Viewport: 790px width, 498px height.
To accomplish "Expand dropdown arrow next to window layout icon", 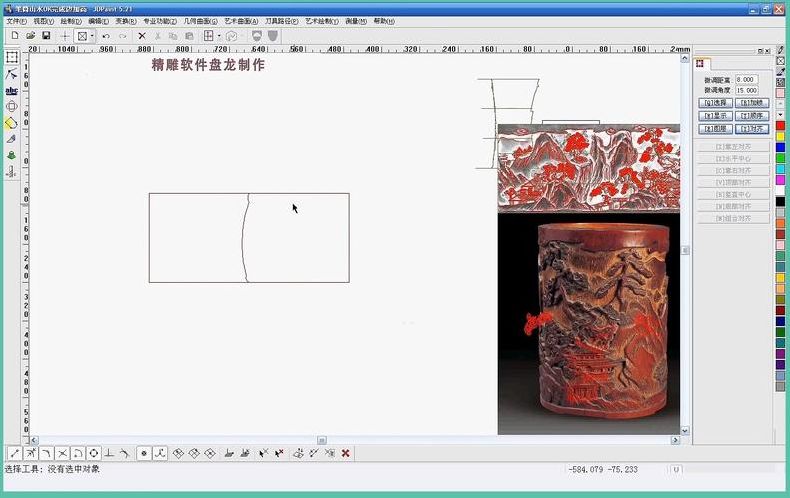I will (x=219, y=36).
